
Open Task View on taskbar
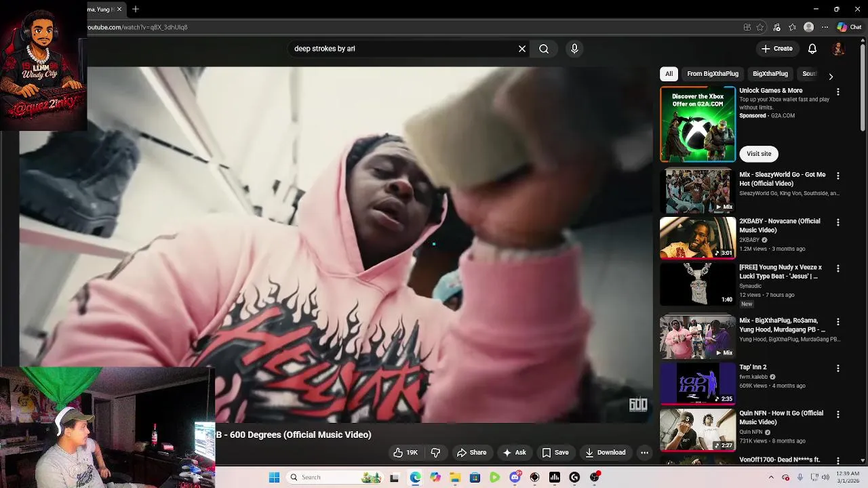[394, 477]
